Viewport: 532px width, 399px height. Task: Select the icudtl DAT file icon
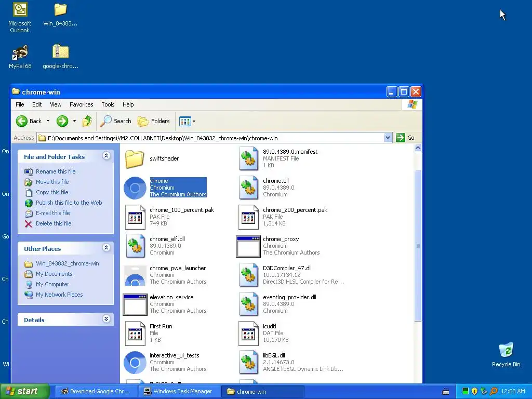[248, 334]
